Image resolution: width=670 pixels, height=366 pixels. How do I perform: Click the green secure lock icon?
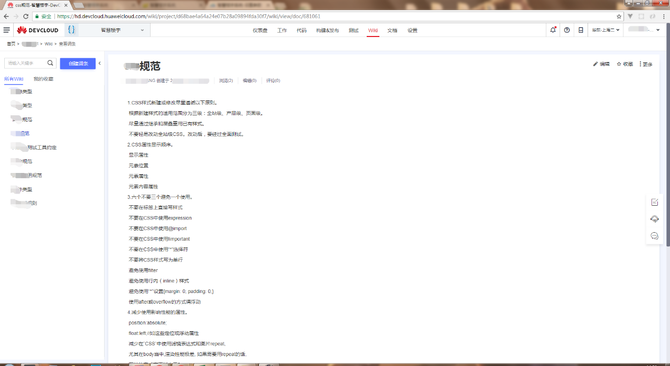tap(38, 16)
